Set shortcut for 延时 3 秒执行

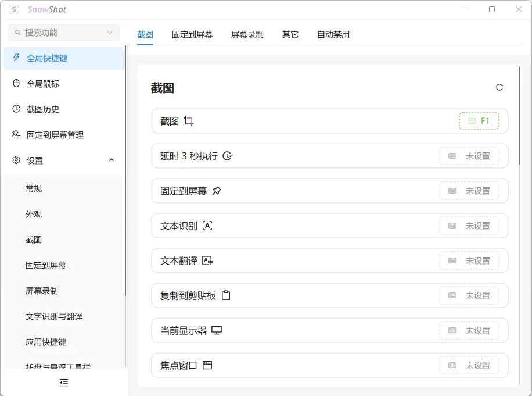tap(469, 156)
